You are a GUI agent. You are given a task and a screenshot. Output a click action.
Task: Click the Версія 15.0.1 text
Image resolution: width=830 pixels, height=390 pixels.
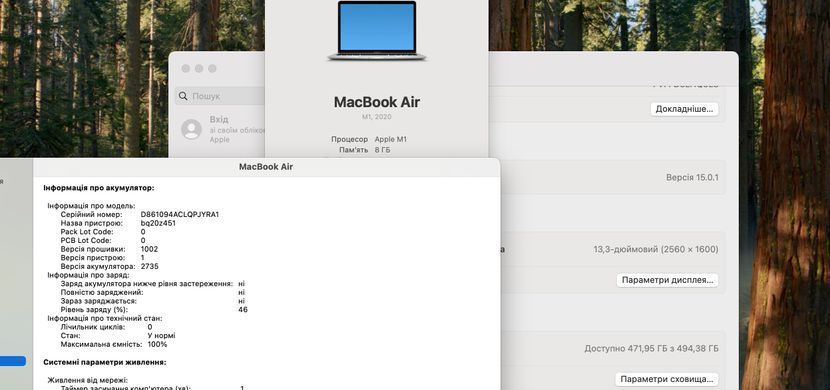pos(692,177)
